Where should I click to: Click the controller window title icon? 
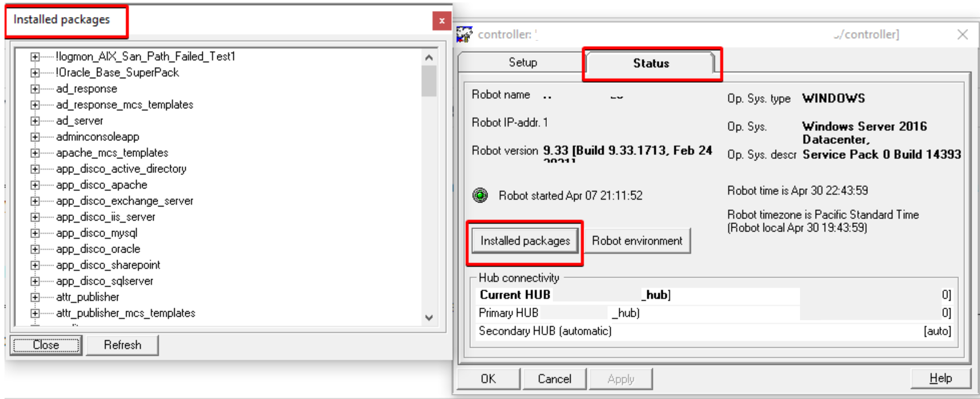pos(464,34)
